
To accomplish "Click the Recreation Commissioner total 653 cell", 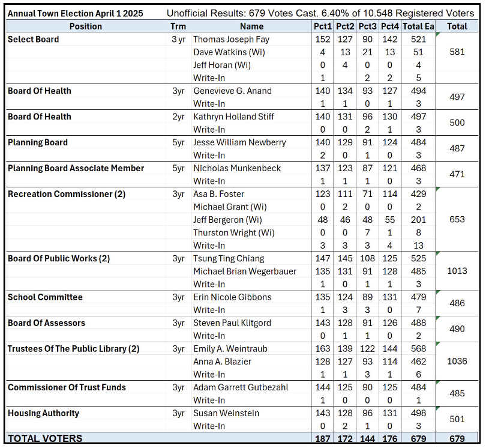I will pos(457,220).
